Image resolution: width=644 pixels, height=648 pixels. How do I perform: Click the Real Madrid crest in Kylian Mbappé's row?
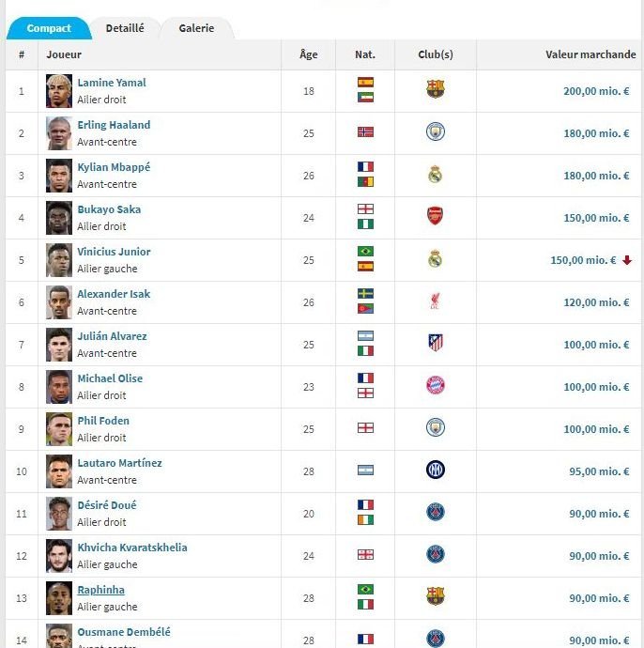pos(435,175)
